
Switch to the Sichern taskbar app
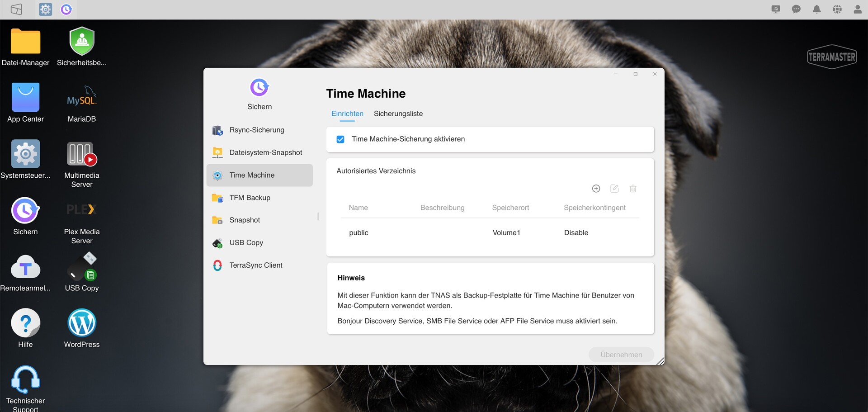point(66,9)
